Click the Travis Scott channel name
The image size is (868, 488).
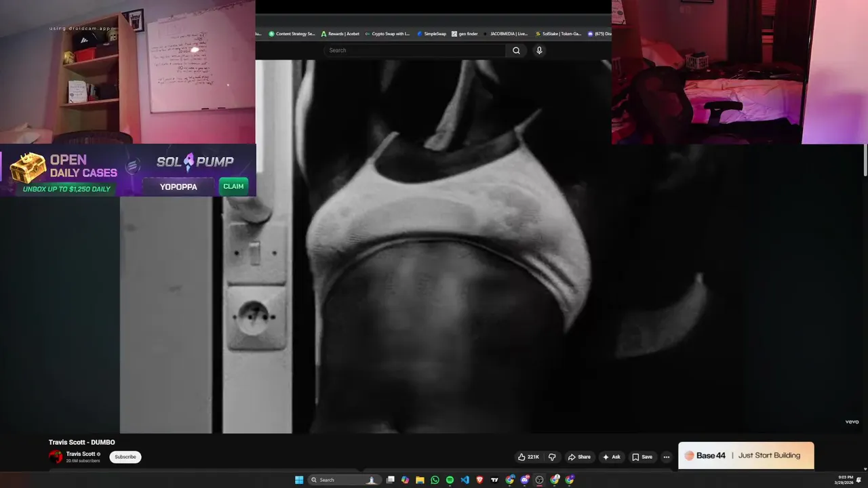tap(81, 454)
